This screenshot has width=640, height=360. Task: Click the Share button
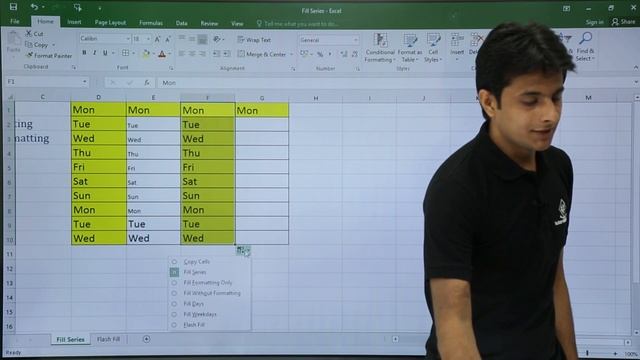click(x=624, y=22)
